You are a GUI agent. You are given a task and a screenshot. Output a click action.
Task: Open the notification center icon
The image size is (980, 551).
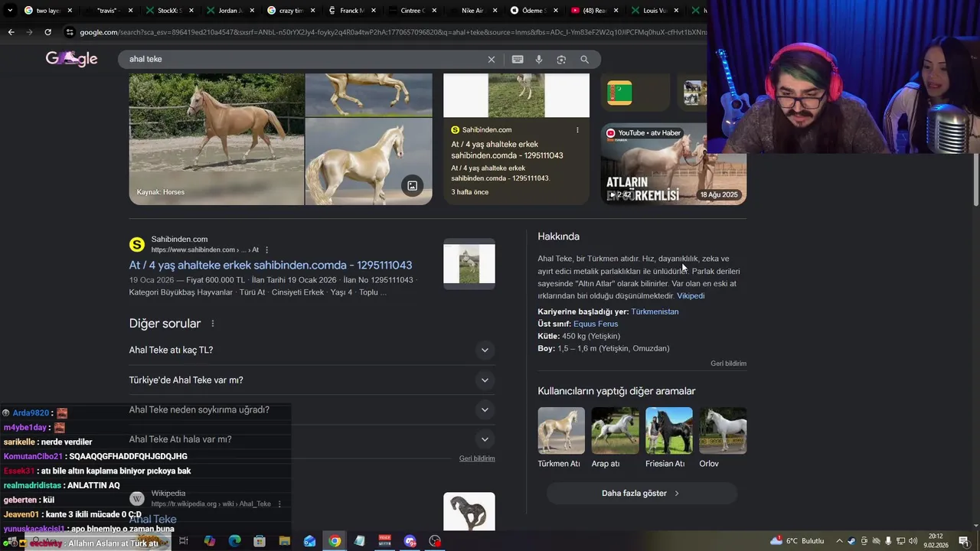point(963,541)
